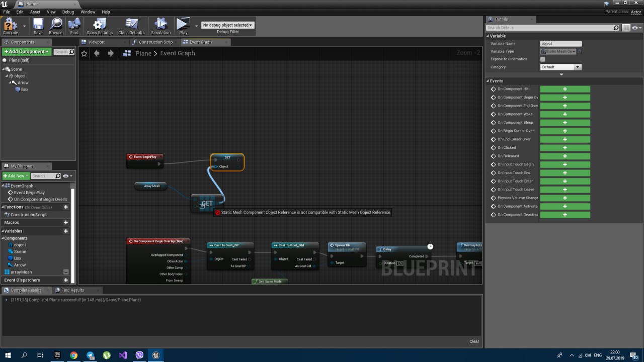Select the Compiler Results tab
This screenshot has width=644, height=362.
(26, 290)
